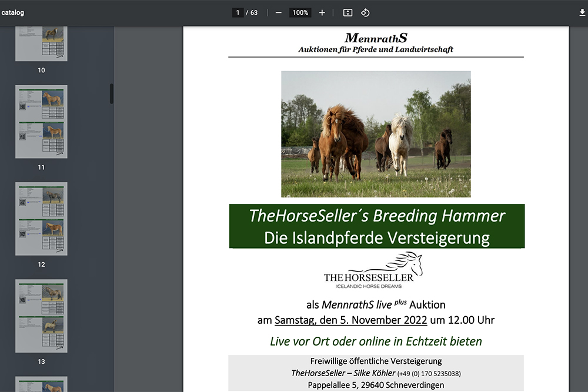
Task: Click the 100% zoom level field
Action: coord(300,13)
